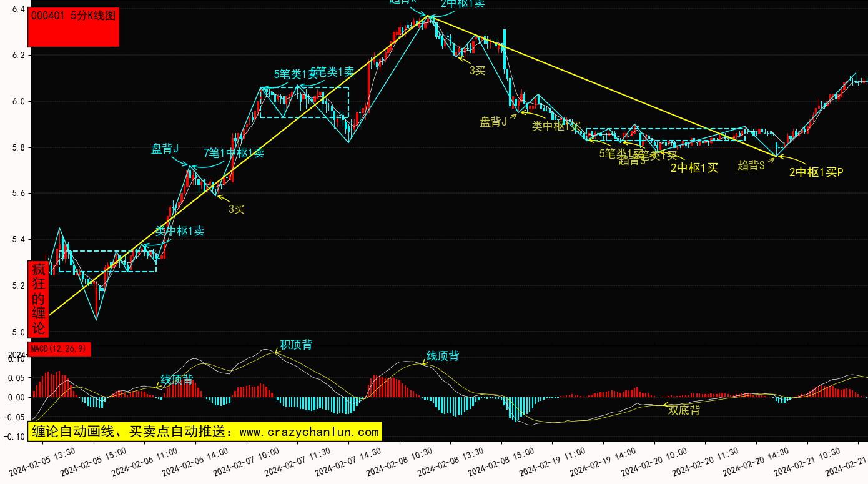
Task: Click the red 疯狂的缠论 vertical banner
Action: pos(38,300)
